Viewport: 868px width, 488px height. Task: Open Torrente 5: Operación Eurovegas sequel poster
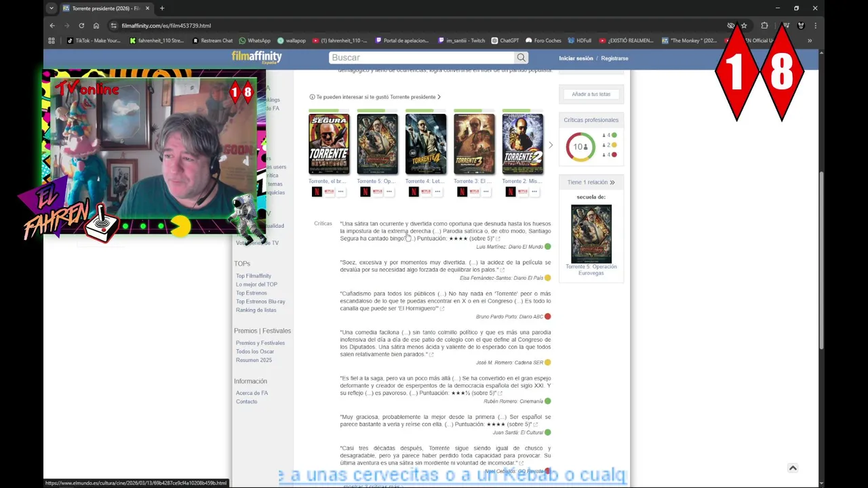click(x=591, y=234)
